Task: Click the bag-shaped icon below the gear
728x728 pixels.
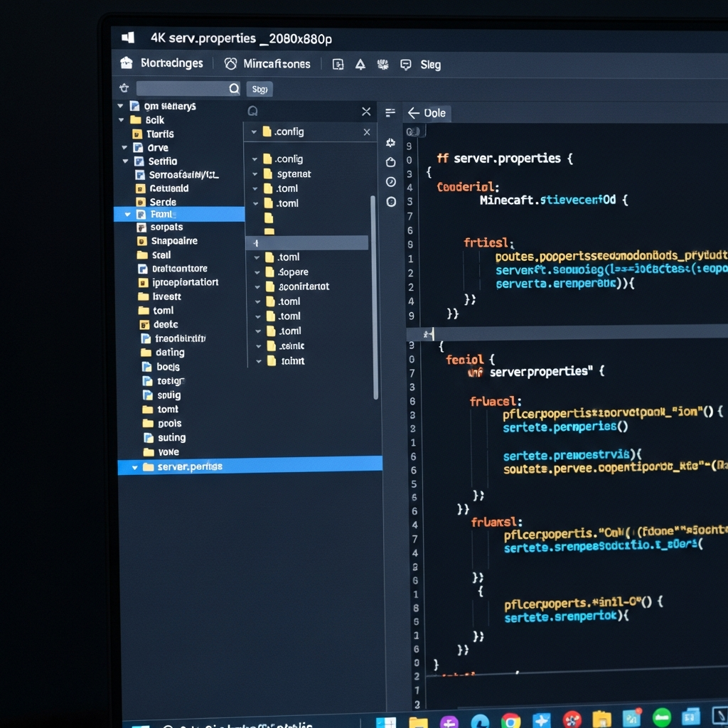Action: [x=391, y=162]
